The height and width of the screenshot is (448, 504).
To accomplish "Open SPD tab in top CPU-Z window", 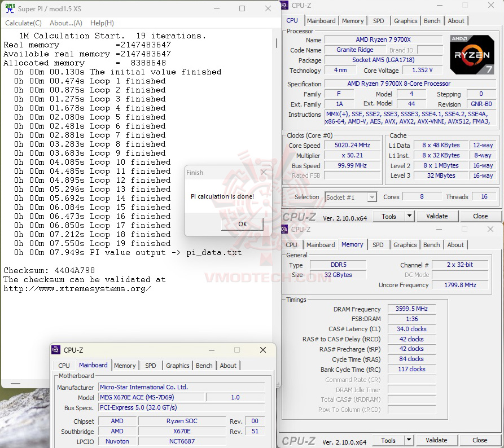I will pos(378,21).
